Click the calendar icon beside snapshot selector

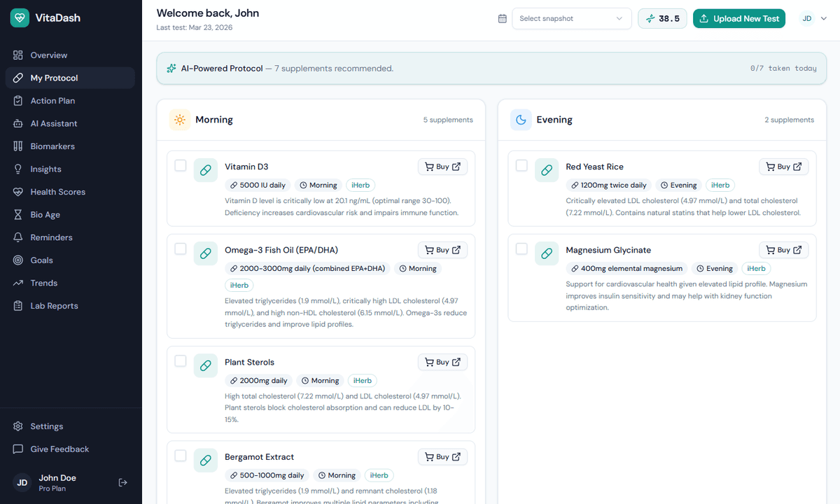(502, 19)
